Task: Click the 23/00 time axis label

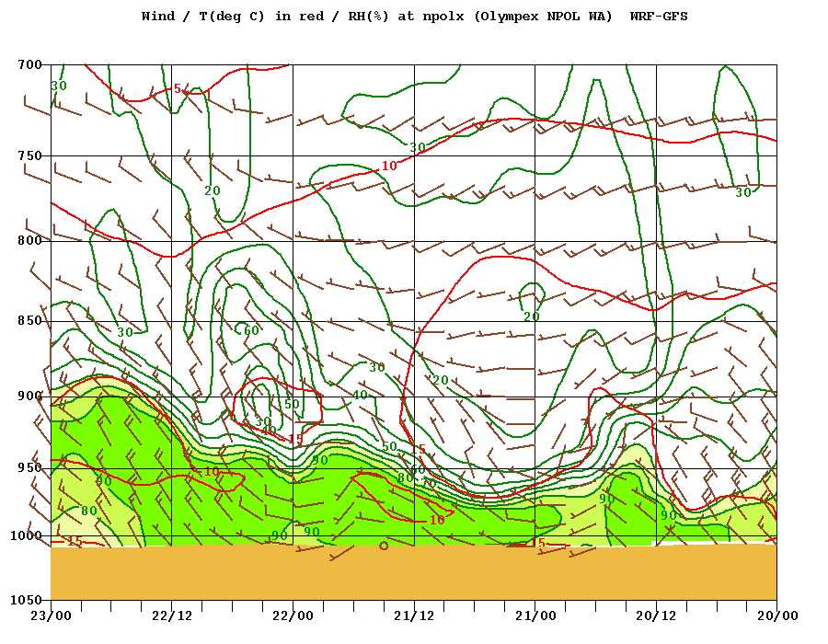Action: (x=52, y=616)
